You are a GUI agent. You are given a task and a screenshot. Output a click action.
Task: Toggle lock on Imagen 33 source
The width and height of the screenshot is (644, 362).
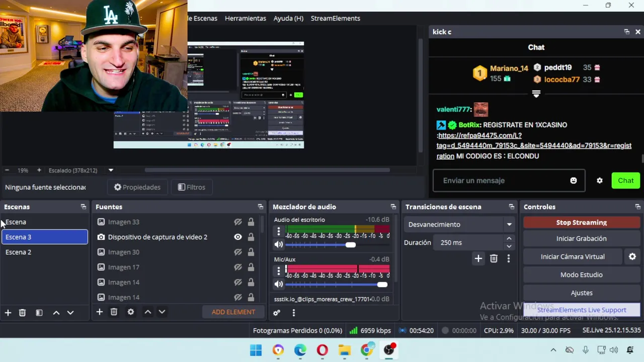click(251, 222)
